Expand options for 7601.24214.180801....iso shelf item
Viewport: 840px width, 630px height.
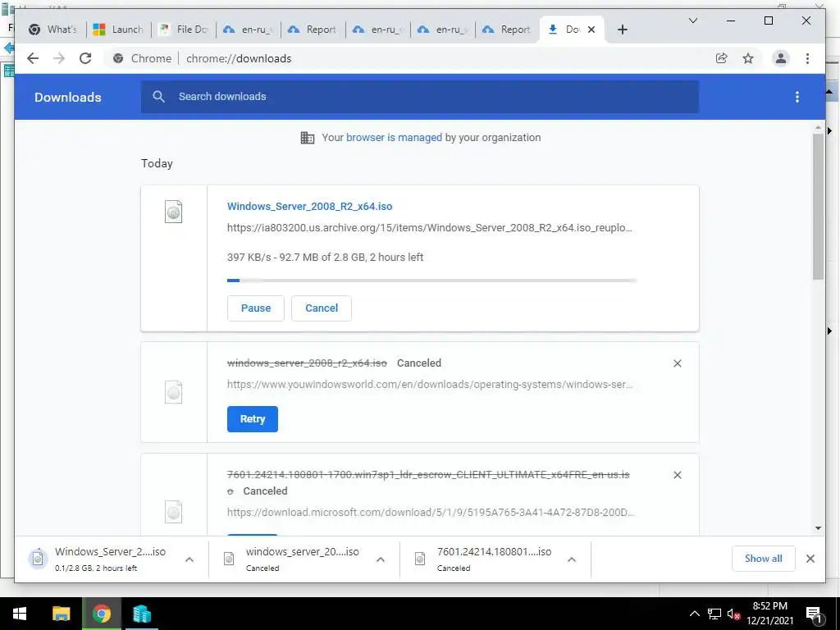[x=572, y=559]
